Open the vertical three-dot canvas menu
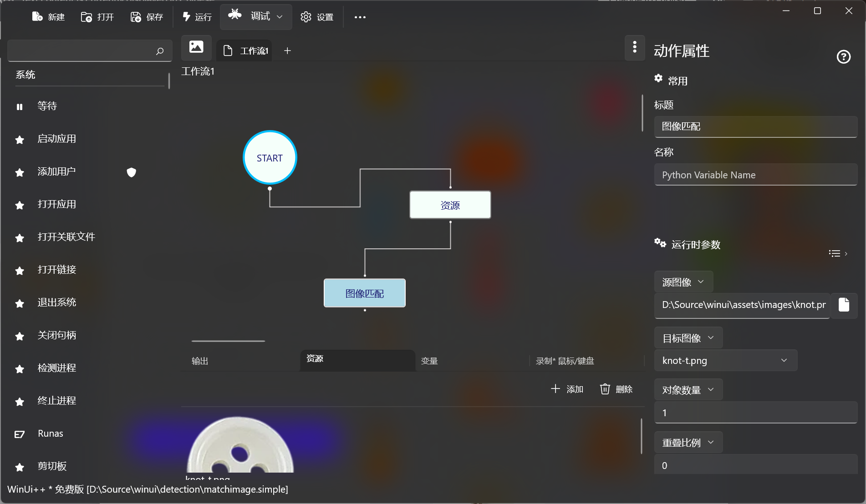Viewport: 866px width, 504px height. click(x=635, y=47)
